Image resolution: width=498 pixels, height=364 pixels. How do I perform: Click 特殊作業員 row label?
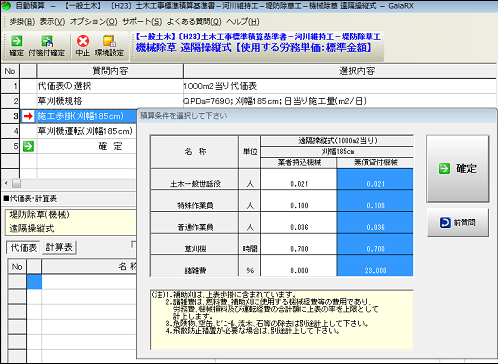195,206
